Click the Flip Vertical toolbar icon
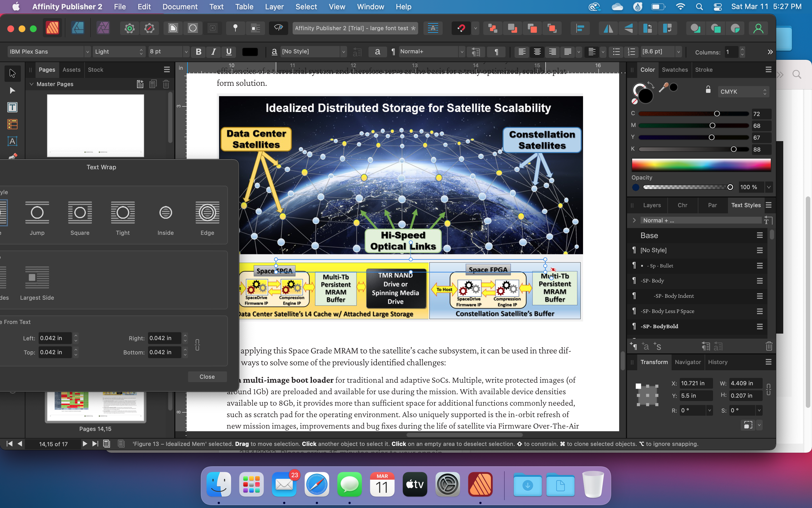 (x=628, y=29)
